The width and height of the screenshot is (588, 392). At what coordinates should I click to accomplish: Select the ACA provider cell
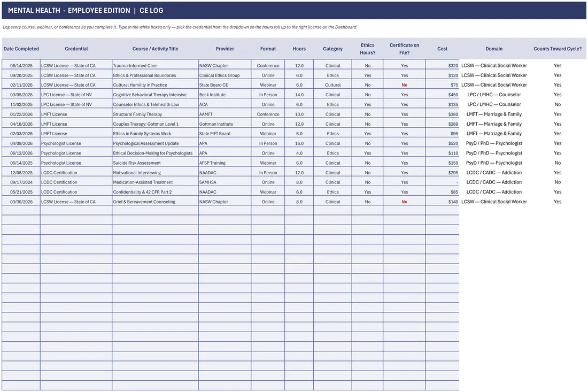pyautogui.click(x=225, y=104)
